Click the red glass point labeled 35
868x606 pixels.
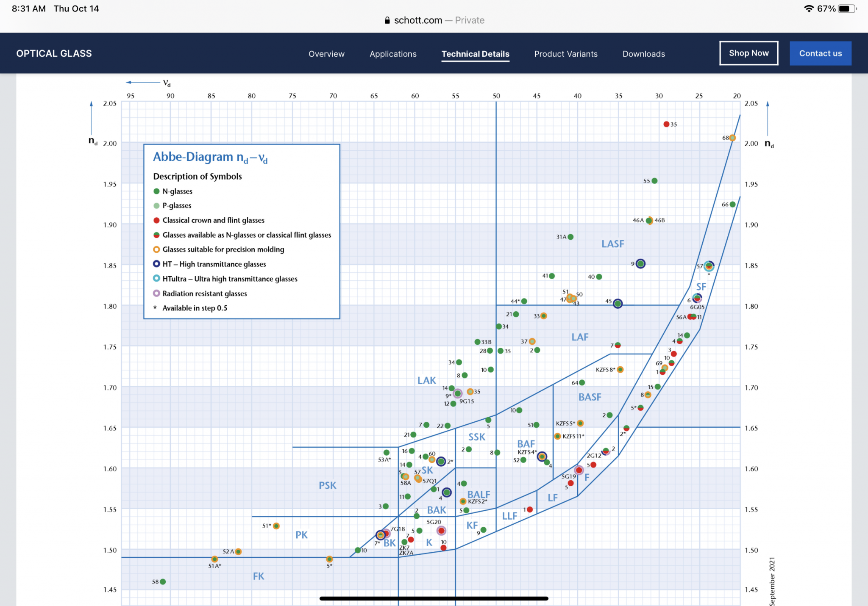tap(666, 124)
